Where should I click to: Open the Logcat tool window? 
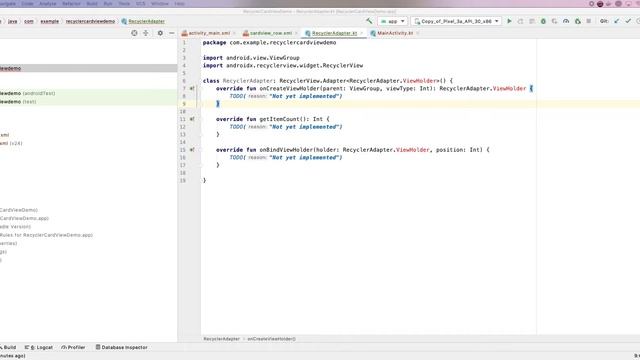pyautogui.click(x=39, y=347)
